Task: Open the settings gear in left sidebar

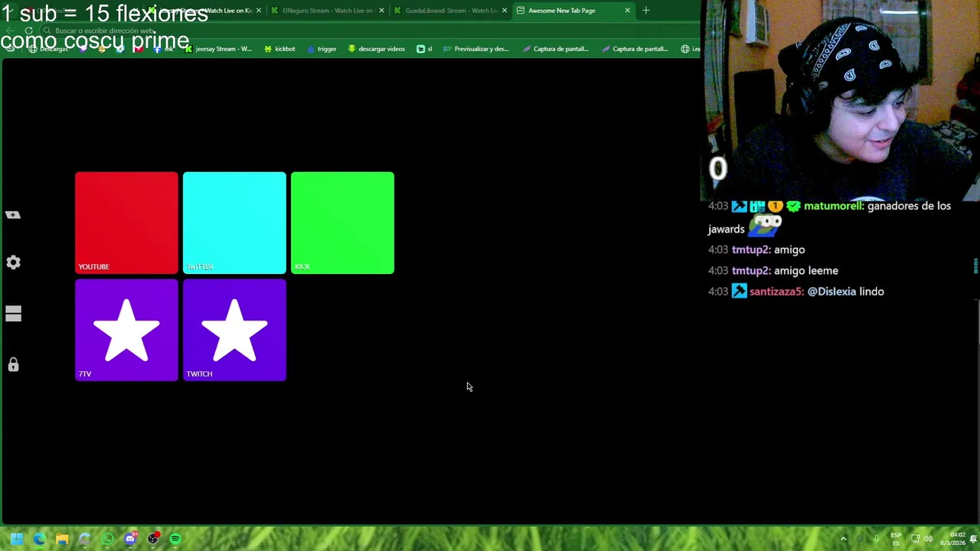Action: 13,262
